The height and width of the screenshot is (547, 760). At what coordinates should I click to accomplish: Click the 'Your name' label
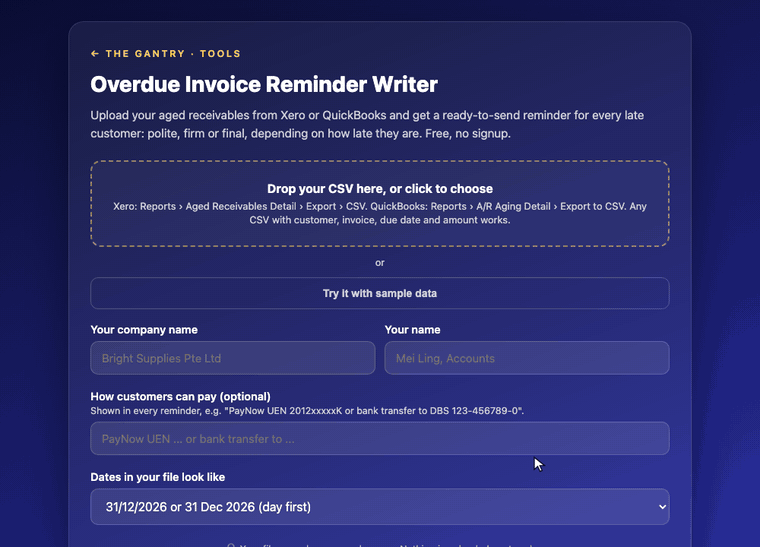tap(412, 330)
